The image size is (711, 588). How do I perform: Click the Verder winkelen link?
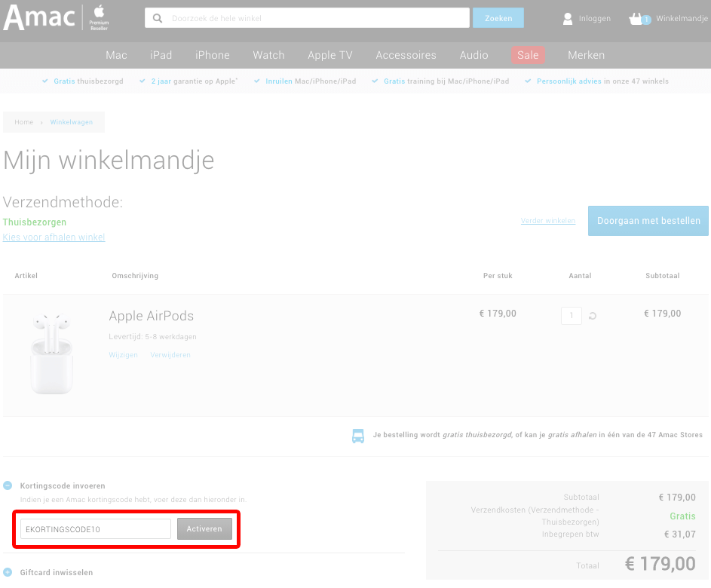click(547, 221)
